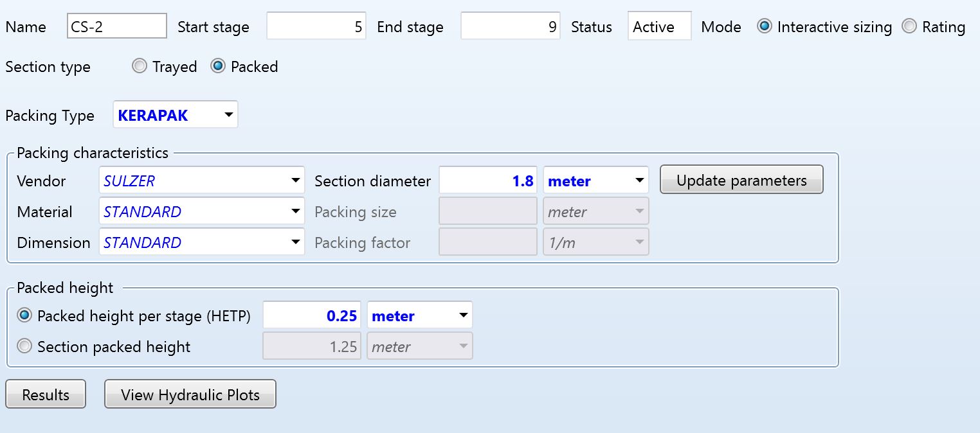Open View Hydraulic Plots

click(x=190, y=394)
